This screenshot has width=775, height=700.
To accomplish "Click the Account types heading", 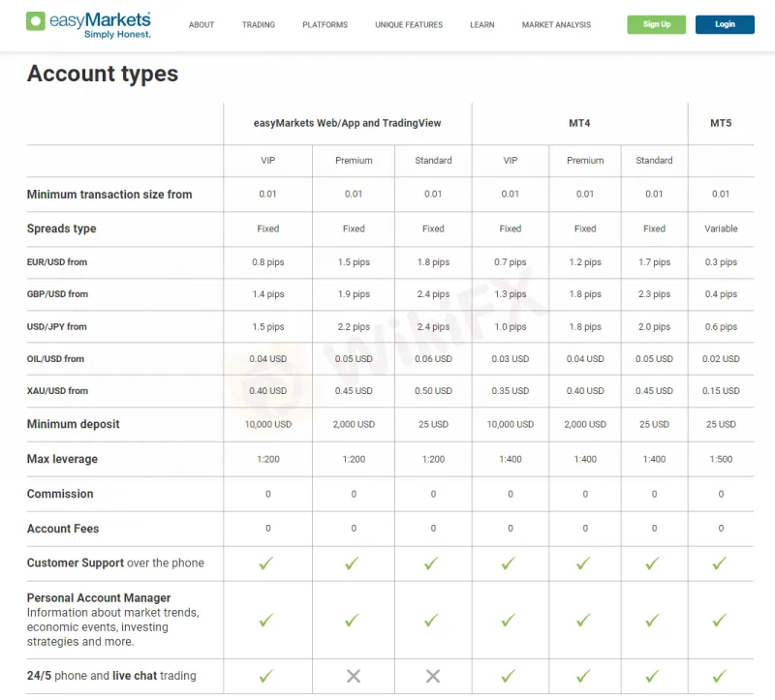I will click(x=103, y=74).
